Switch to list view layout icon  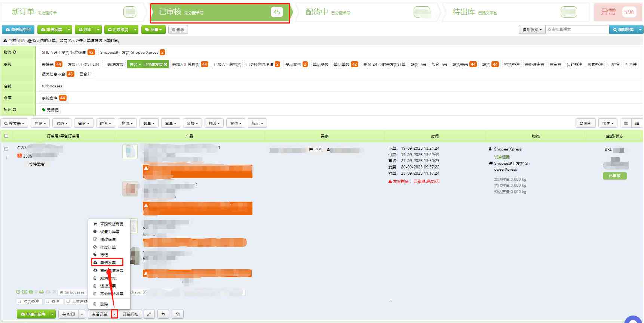point(637,123)
